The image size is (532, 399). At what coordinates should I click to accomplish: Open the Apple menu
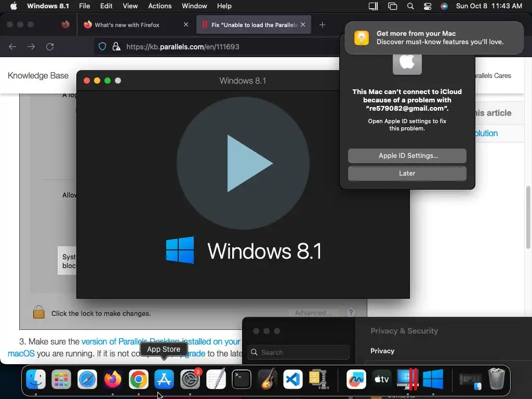tap(14, 6)
